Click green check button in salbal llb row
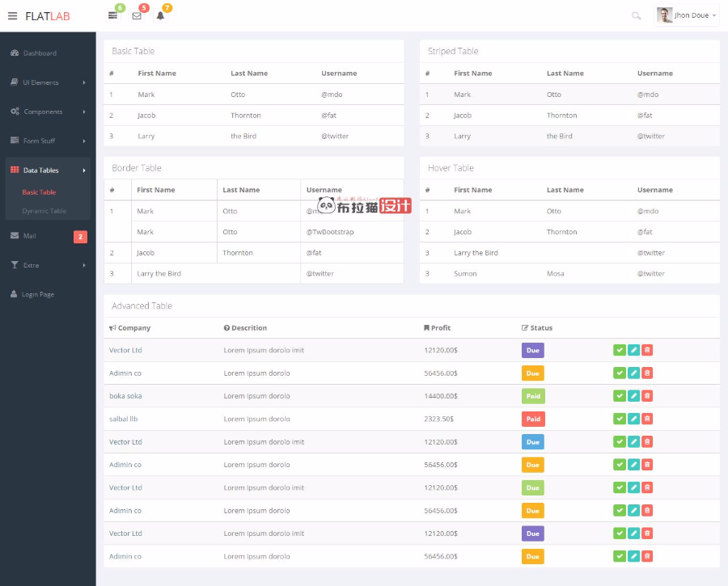This screenshot has width=728, height=586. (620, 419)
